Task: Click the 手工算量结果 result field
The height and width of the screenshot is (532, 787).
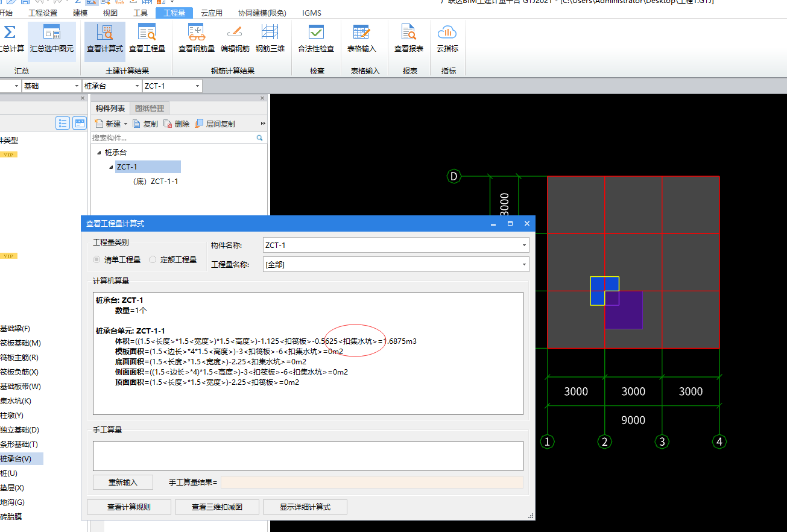Action: coord(371,482)
